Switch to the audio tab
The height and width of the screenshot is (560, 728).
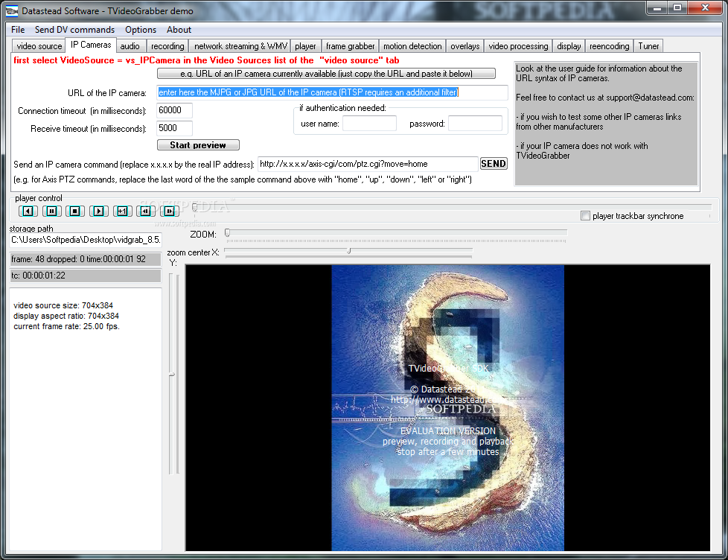tap(130, 46)
